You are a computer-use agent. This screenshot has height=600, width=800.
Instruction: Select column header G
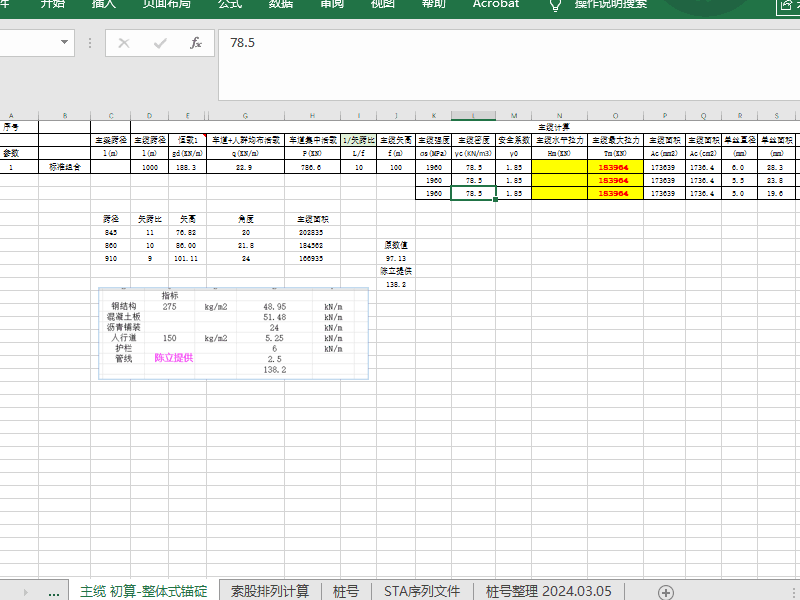click(x=245, y=116)
